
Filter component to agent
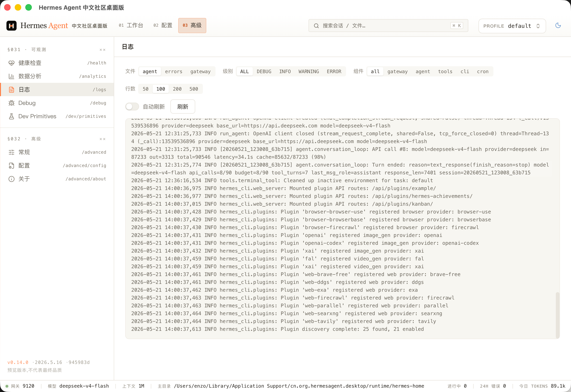(423, 72)
